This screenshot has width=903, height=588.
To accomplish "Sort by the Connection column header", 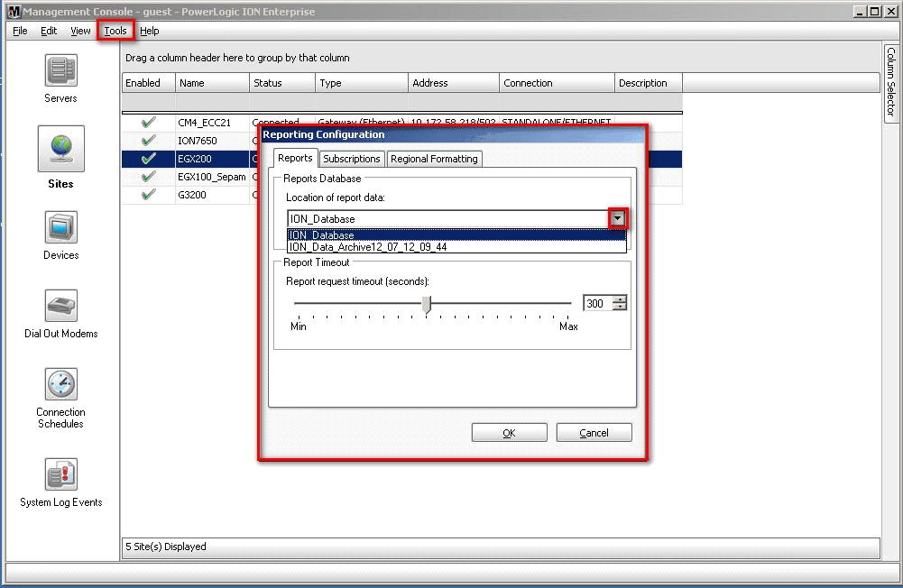I will pos(557,83).
